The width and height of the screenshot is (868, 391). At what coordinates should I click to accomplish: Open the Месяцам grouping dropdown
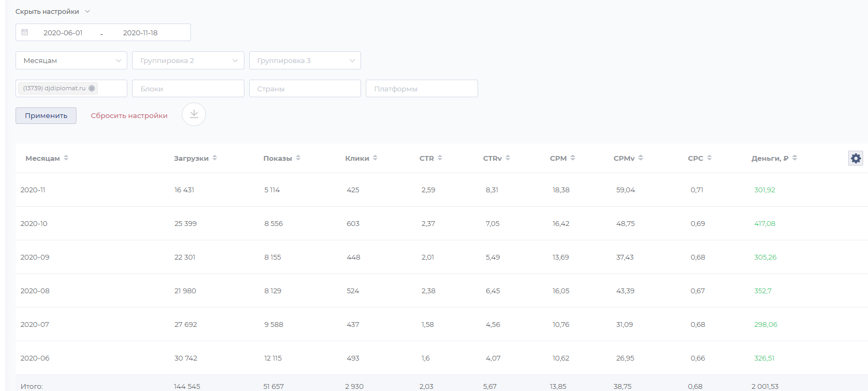point(71,60)
